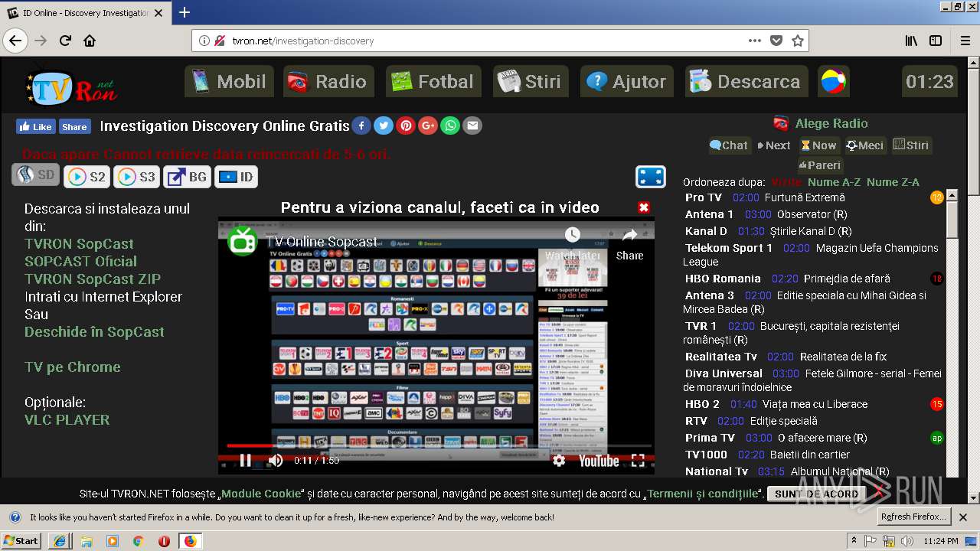Open Alege Radio selector
The image size is (980, 551).
pos(821,123)
